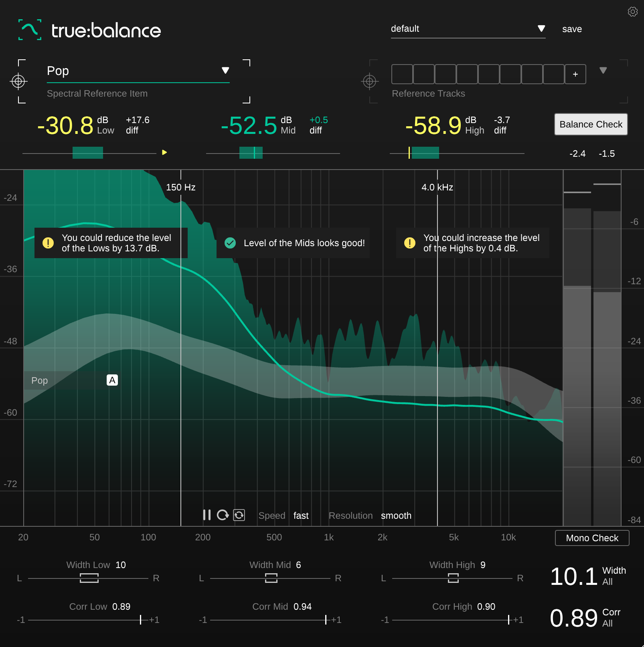Click the reset analyzer circular arrow icon
The image size is (644, 647).
pyautogui.click(x=223, y=515)
